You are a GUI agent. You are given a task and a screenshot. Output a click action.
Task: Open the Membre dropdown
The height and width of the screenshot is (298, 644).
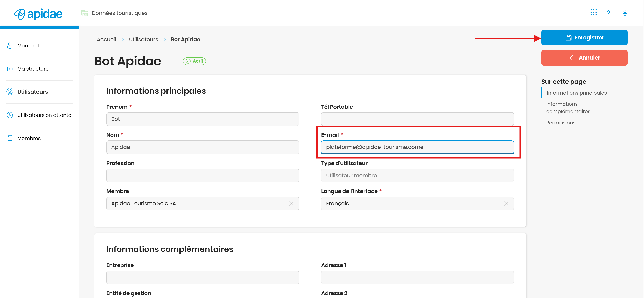(202, 204)
